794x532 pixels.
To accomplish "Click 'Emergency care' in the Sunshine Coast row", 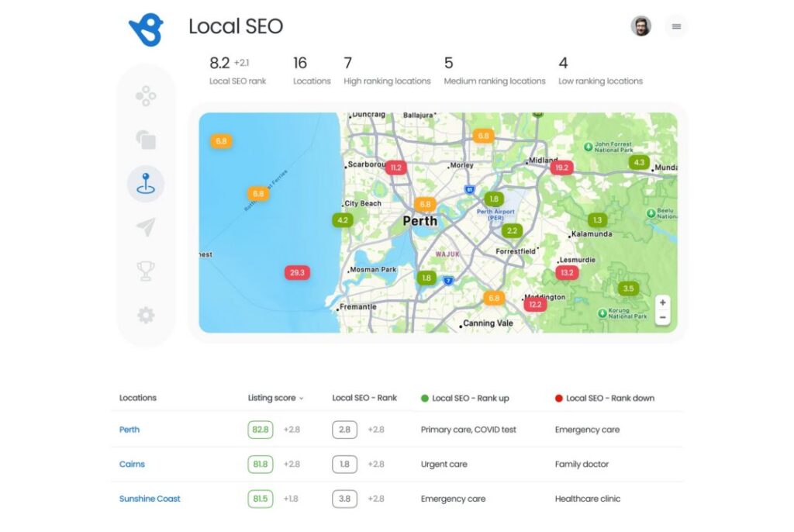I will click(453, 499).
